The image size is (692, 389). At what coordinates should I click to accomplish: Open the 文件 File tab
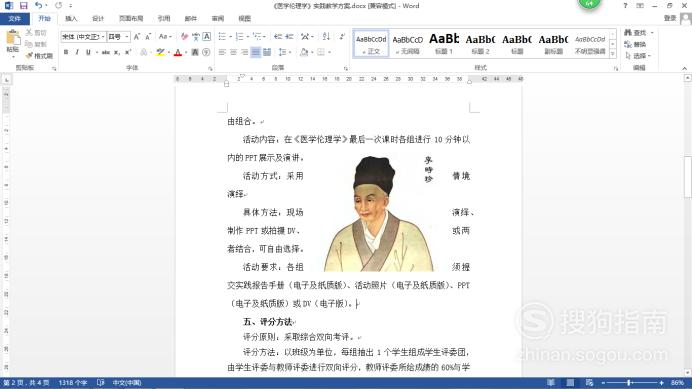[x=15, y=19]
